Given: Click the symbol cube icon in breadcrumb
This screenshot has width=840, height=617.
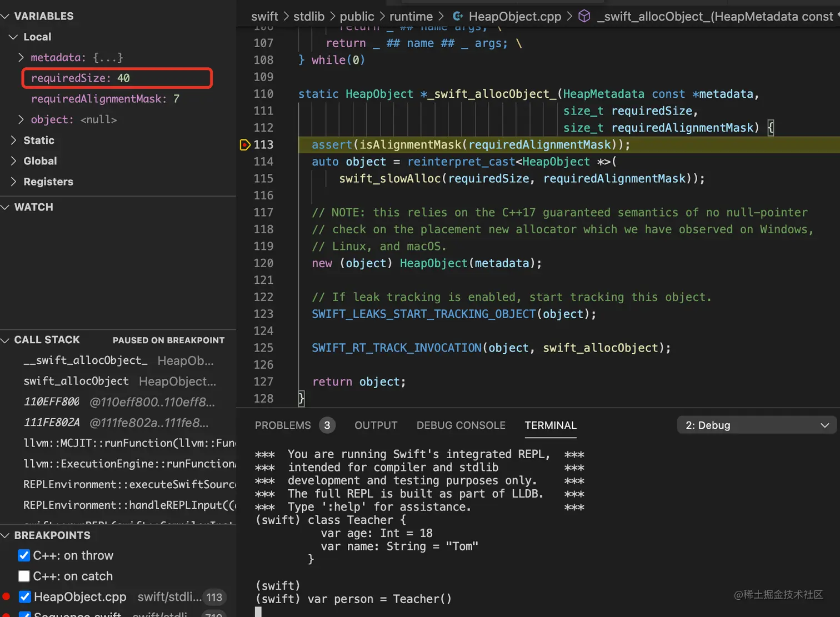Looking at the screenshot, I should coord(584,17).
